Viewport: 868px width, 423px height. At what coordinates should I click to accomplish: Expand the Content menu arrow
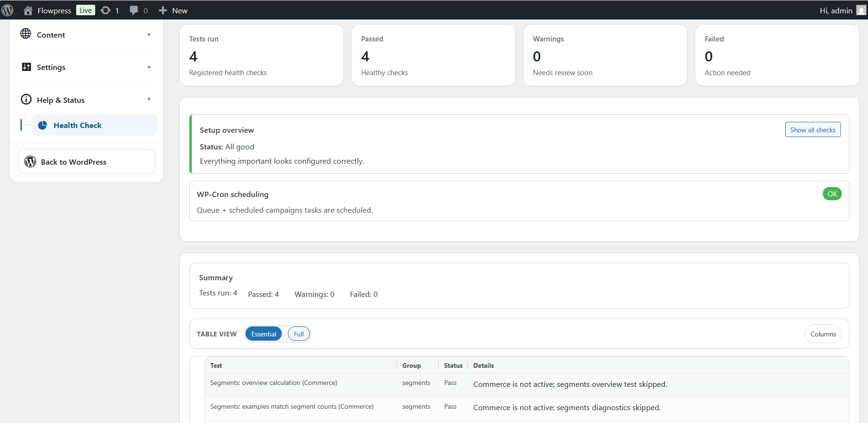pos(149,34)
